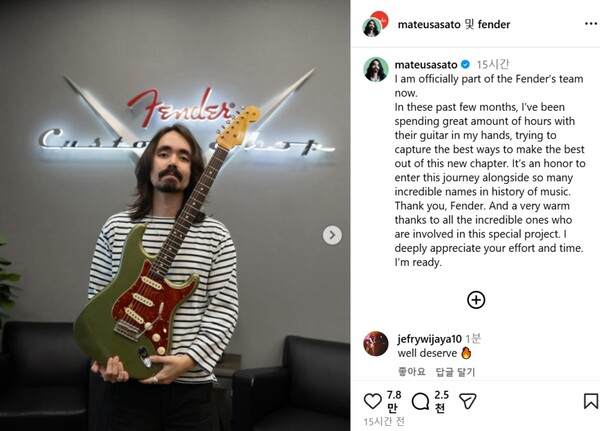
Task: Reply to comment with 답글 달기
Action: [x=455, y=372]
